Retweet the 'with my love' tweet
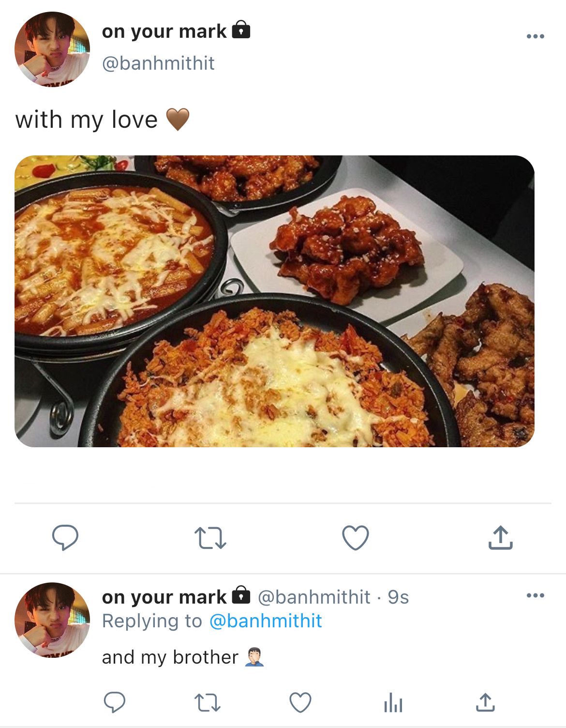 point(210,538)
